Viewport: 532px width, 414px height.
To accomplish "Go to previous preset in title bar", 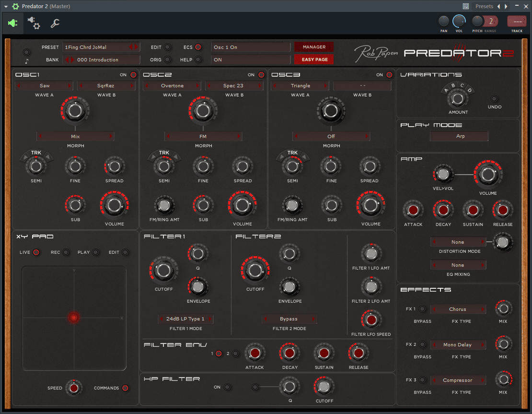I will pos(499,6).
